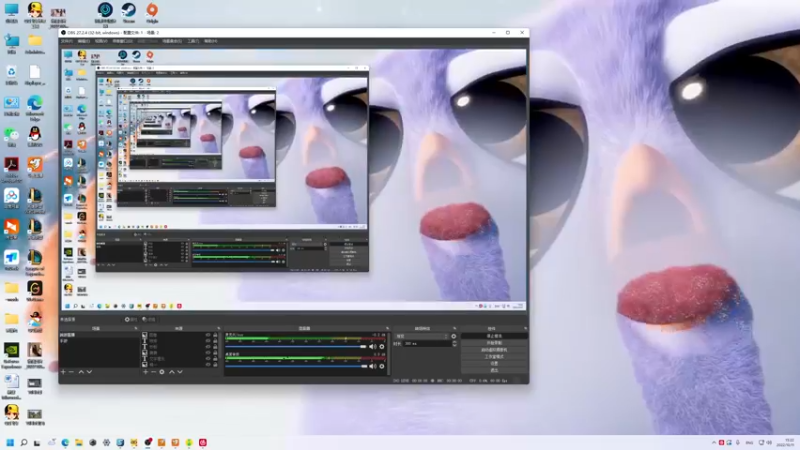Image resolution: width=800 pixels, height=450 pixels.
Task: Open the taskbar Search magnifier icon
Action: [x=23, y=442]
